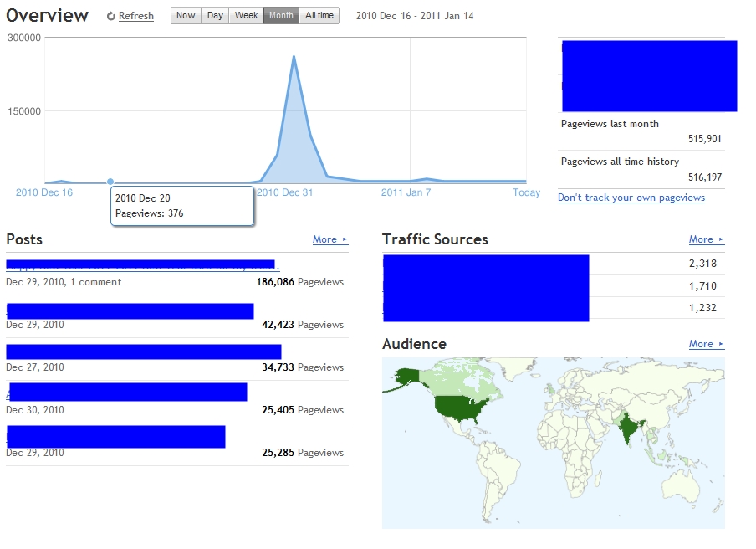Open the Refresh link
Image resolution: width=756 pixels, height=549 pixels.
(x=136, y=16)
